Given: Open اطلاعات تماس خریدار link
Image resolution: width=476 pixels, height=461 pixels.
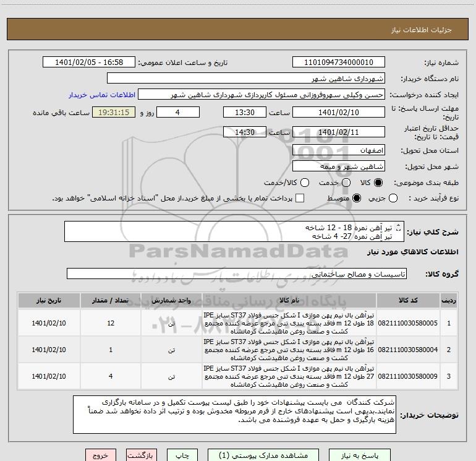Looking at the screenshot, I should coord(102,95).
